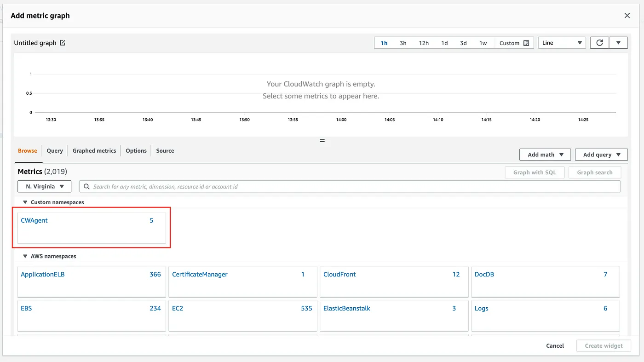Viewport: 644px width, 362px height.
Task: Click the empty CloudWatch graph message
Action: 321,90
